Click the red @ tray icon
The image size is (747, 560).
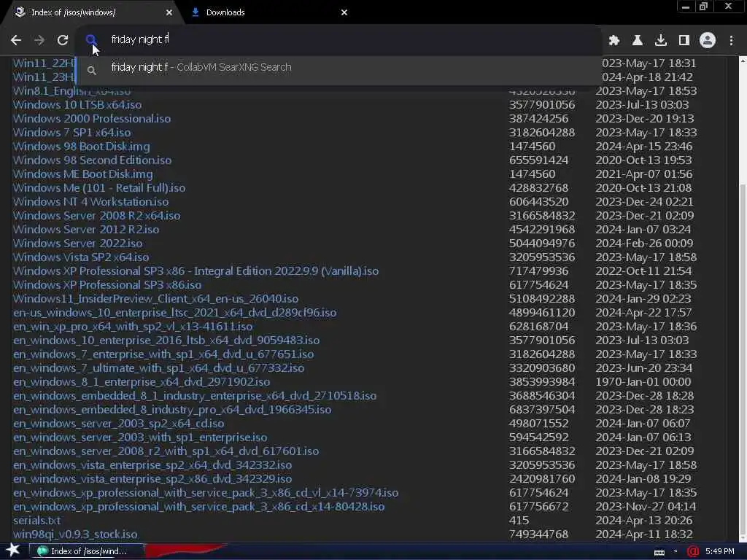tap(693, 551)
